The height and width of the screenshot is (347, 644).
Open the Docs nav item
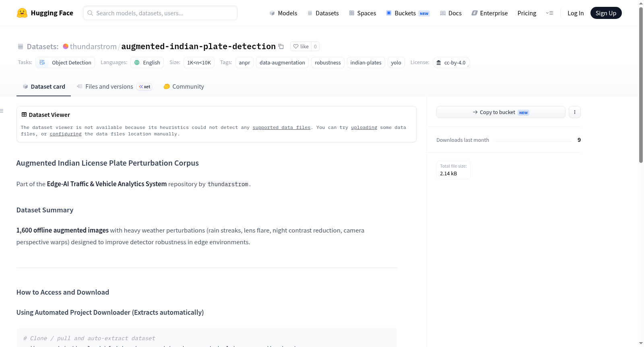pos(450,13)
